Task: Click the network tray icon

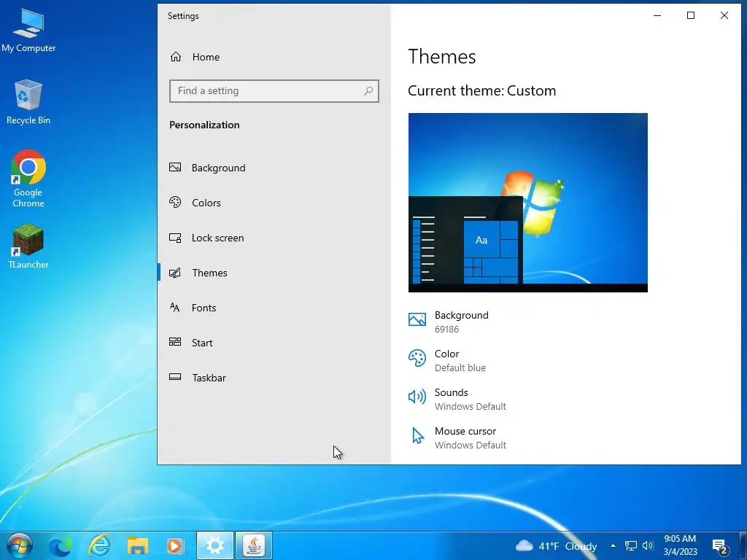Action: [631, 545]
